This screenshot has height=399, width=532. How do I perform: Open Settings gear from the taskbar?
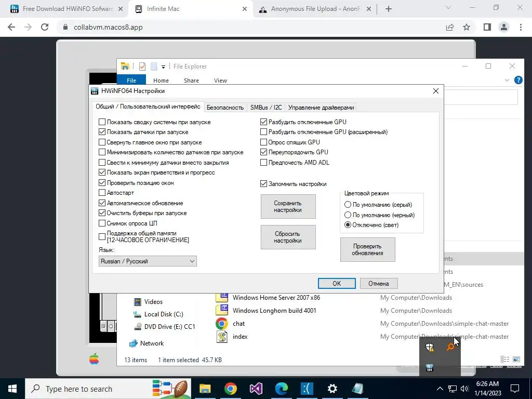click(x=332, y=389)
